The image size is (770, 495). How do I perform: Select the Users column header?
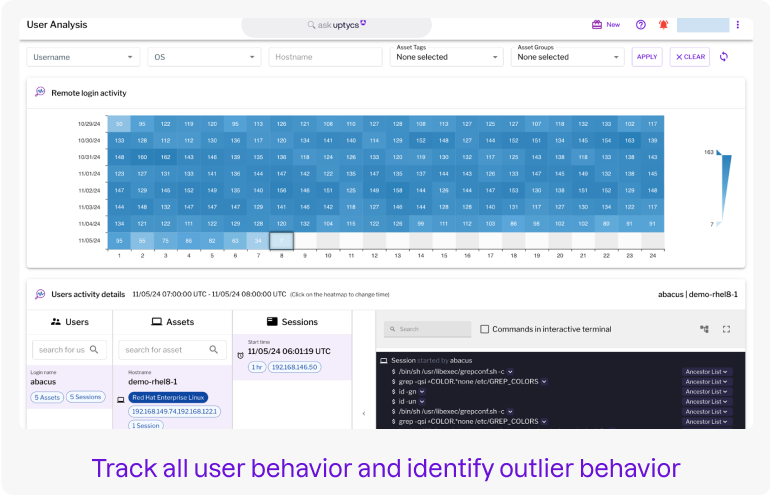pos(70,322)
